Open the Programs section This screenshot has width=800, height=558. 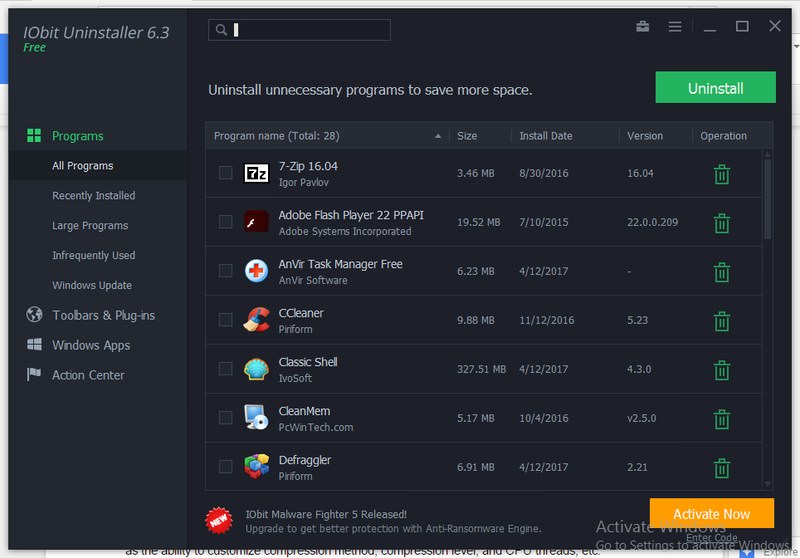coord(78,136)
